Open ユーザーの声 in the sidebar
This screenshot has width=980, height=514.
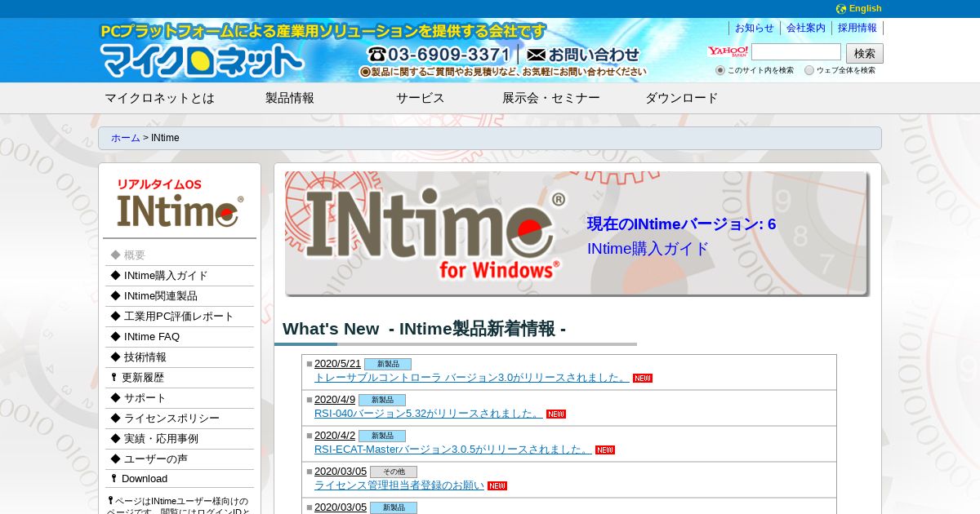180,459
